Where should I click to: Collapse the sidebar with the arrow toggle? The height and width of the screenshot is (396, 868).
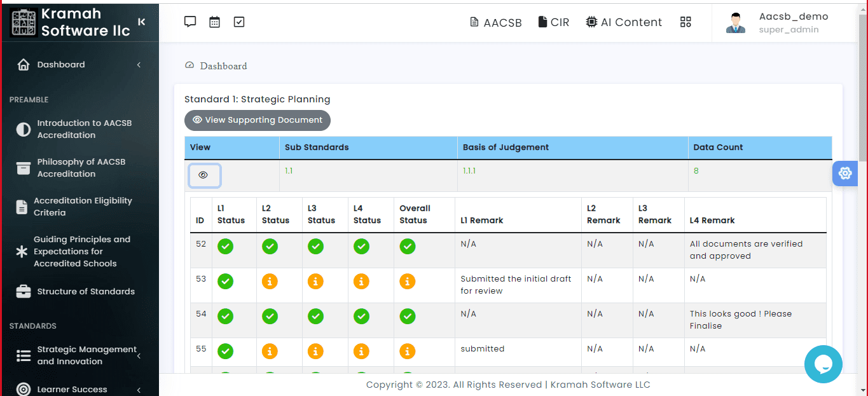click(x=141, y=22)
